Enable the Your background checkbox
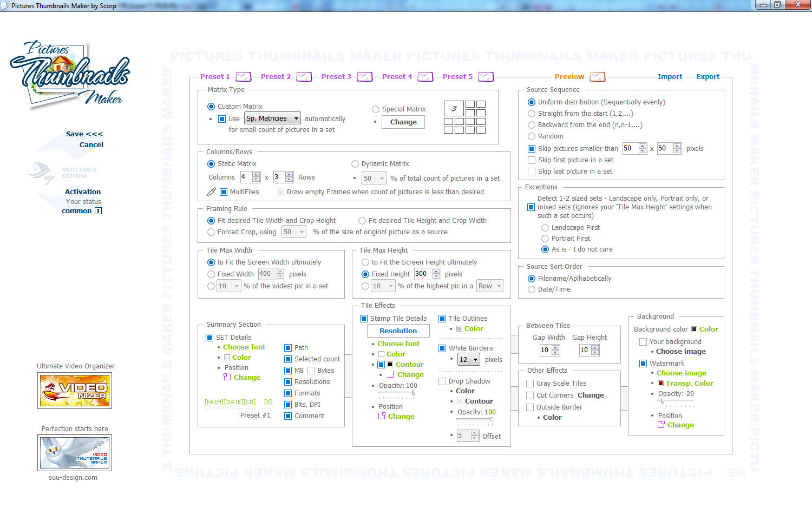Image resolution: width=812 pixels, height=515 pixels. tap(643, 342)
